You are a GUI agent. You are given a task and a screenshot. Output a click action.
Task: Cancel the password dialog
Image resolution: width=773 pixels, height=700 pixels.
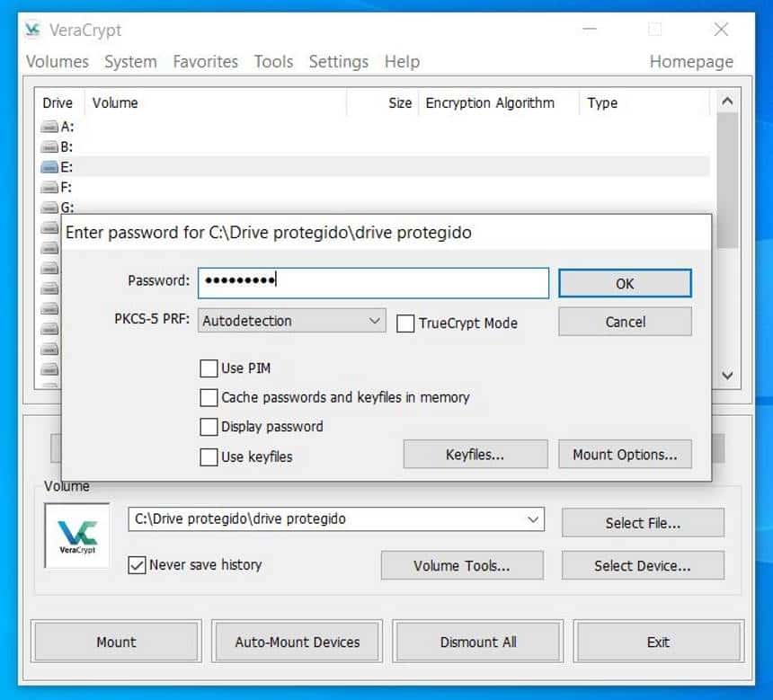625,322
